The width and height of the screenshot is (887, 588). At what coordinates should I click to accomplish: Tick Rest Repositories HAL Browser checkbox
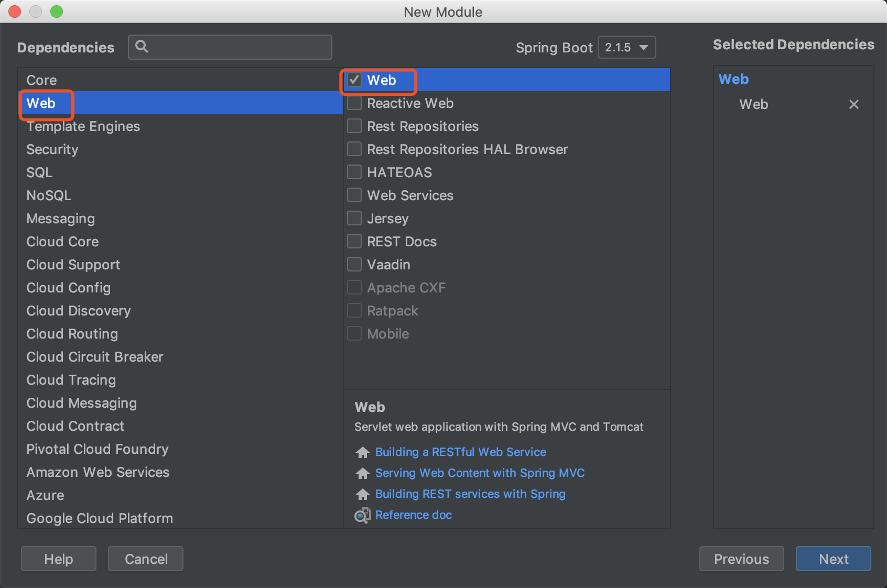click(354, 149)
